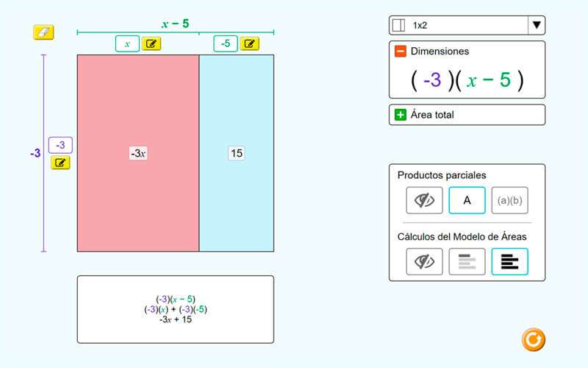Click the -5 term box above the rectangle

click(x=226, y=43)
